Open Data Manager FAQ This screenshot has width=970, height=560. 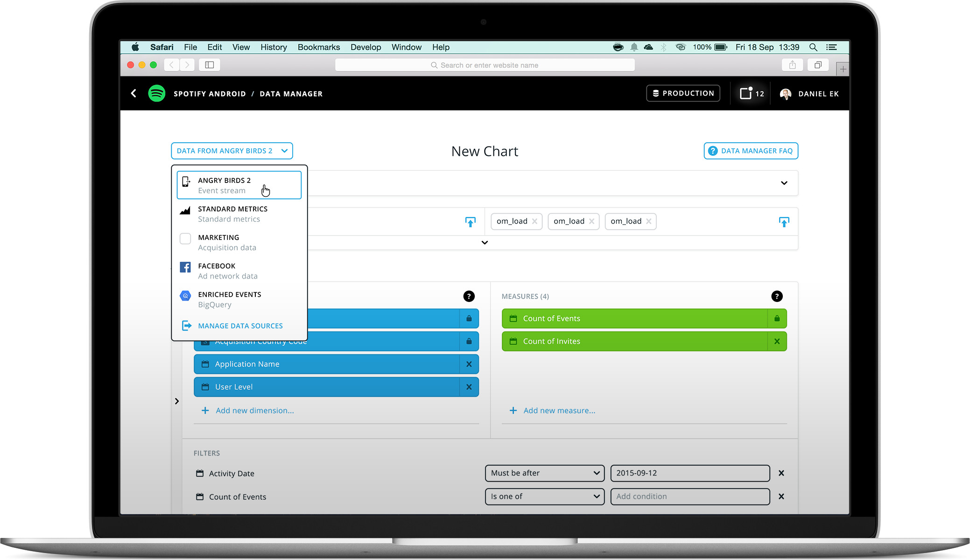point(751,151)
